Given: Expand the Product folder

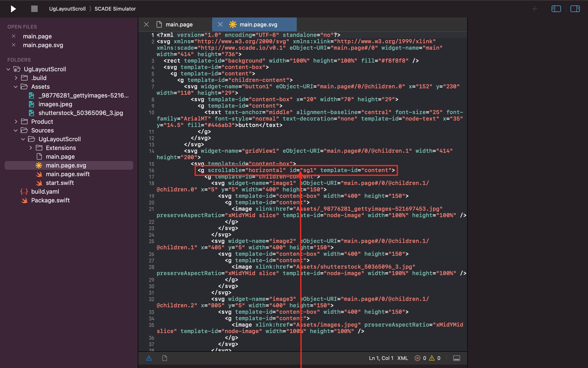Looking at the screenshot, I should 16,121.
